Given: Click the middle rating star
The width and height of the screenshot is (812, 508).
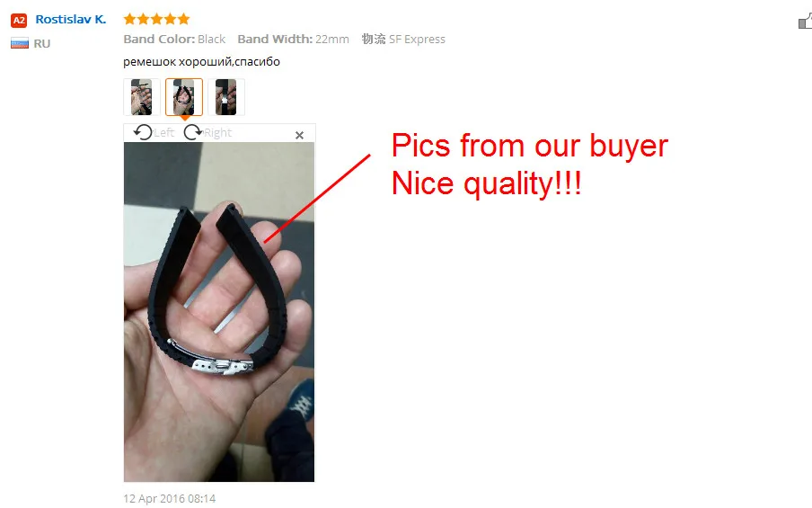Looking at the screenshot, I should click(x=156, y=19).
